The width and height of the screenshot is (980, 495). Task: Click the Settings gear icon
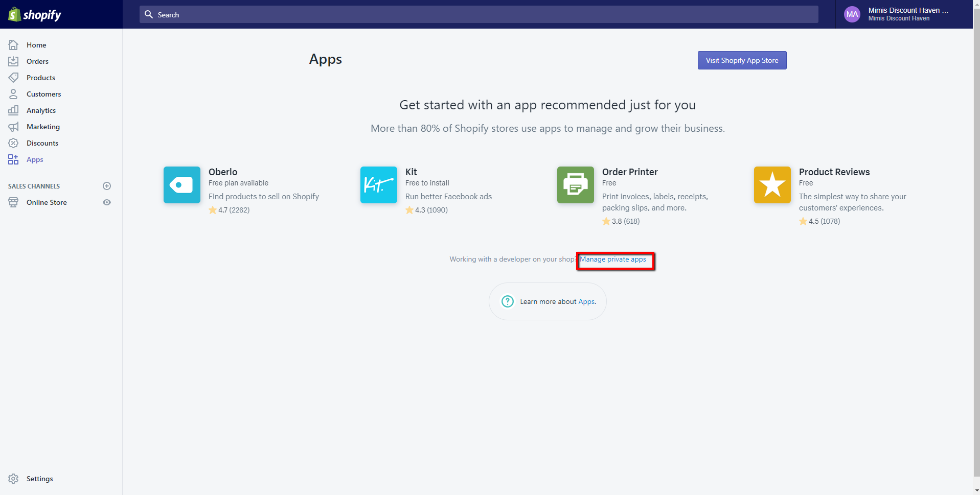click(13, 479)
